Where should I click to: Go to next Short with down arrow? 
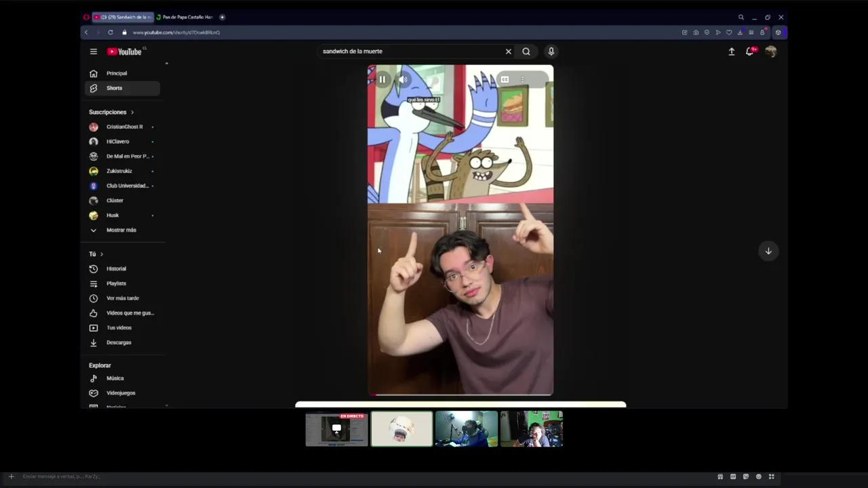(x=768, y=251)
